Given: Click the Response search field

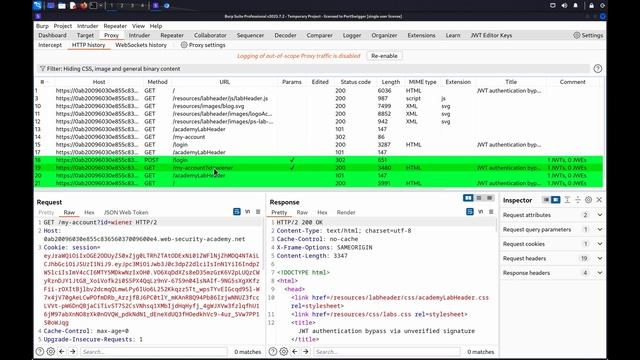Looking at the screenshot, I should coord(387,351).
